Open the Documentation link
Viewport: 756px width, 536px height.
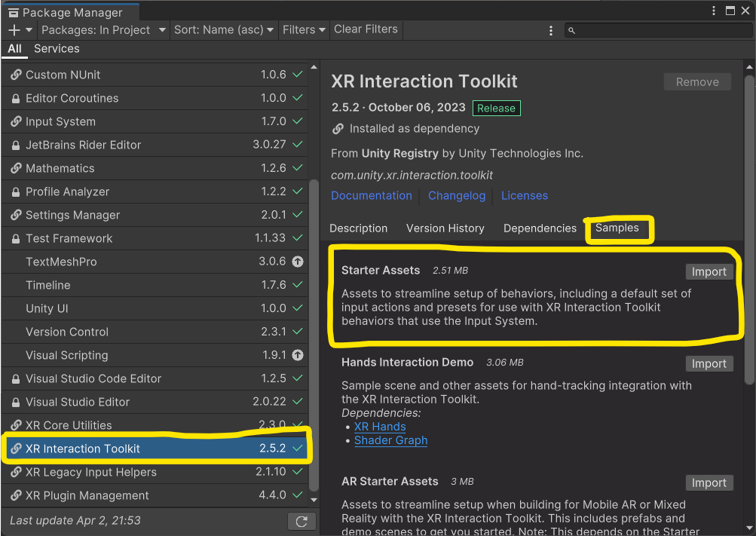click(372, 196)
